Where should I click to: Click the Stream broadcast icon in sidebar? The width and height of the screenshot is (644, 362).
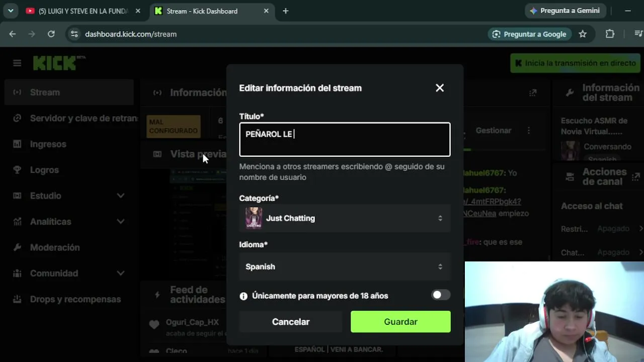coord(17,92)
